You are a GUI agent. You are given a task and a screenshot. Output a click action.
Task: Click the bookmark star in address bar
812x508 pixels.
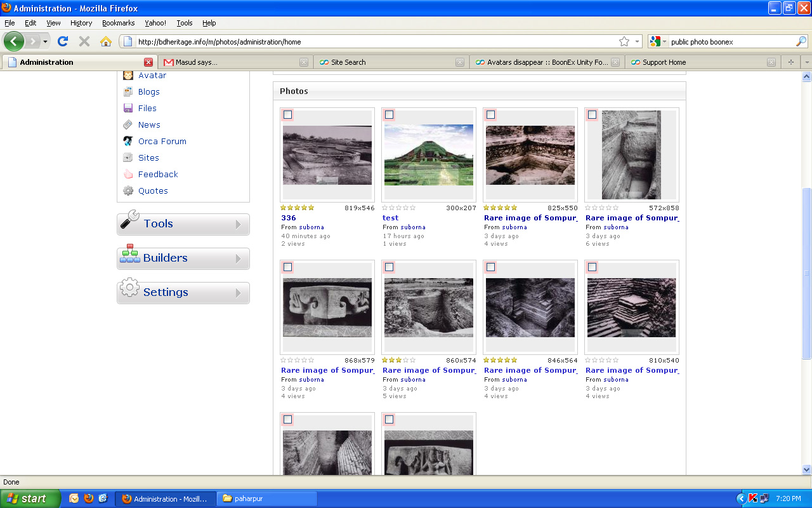click(x=624, y=42)
